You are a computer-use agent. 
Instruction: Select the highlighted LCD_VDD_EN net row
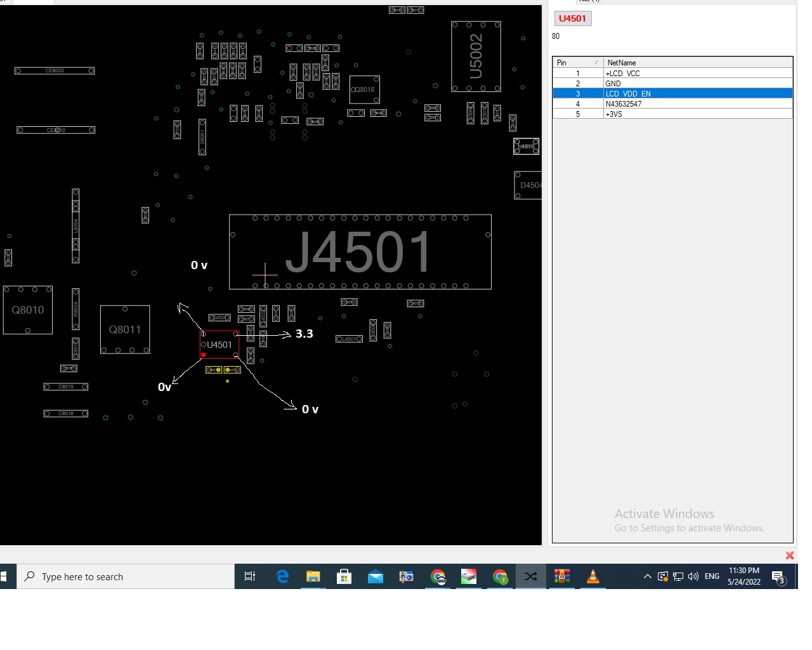point(672,93)
